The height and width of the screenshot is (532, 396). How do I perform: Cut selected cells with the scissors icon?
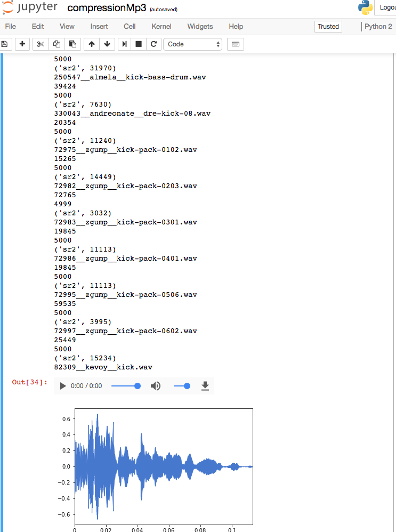coord(41,44)
